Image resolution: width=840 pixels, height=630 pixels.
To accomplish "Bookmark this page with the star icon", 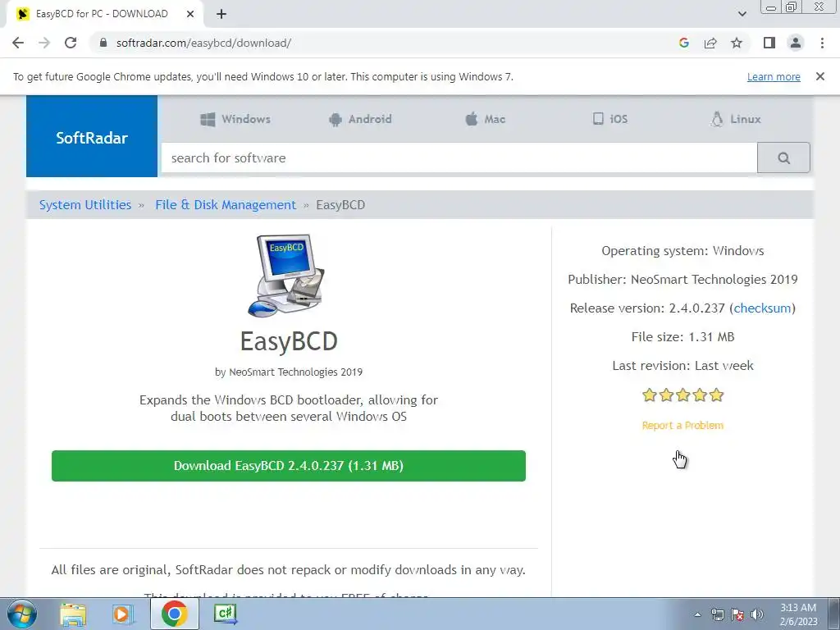I will (737, 43).
